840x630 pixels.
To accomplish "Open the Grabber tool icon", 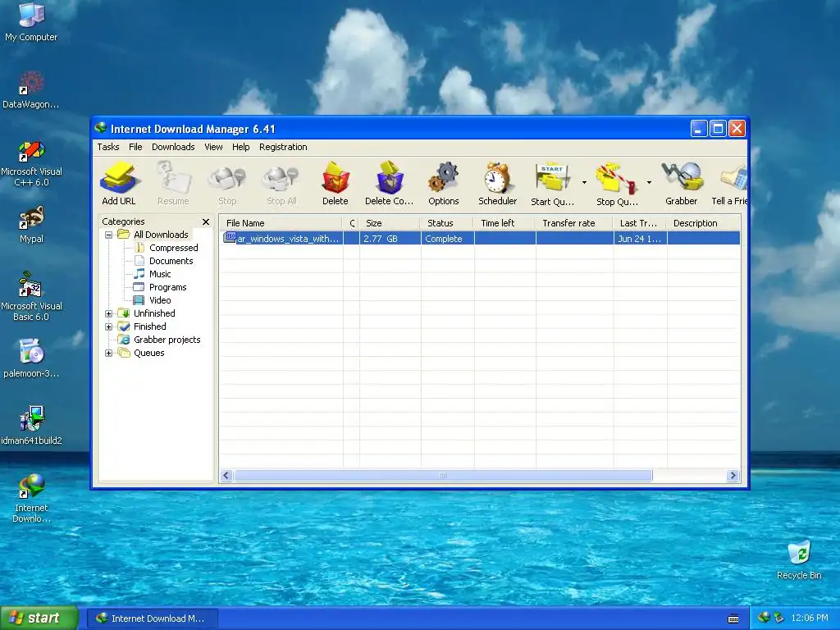I will point(682,178).
